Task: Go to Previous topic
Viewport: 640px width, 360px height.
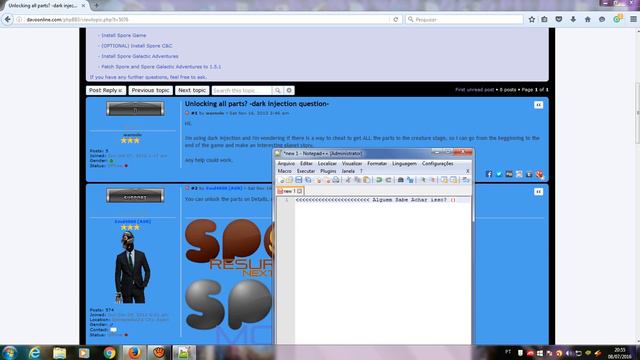Action: pos(150,90)
